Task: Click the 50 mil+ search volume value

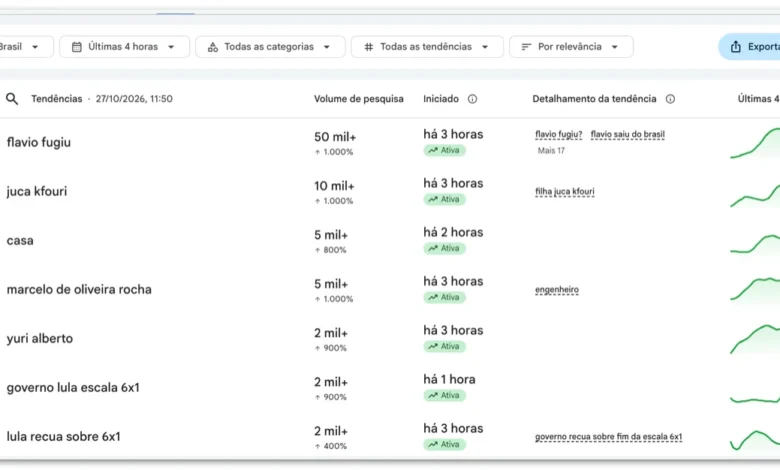Action: tap(335, 137)
